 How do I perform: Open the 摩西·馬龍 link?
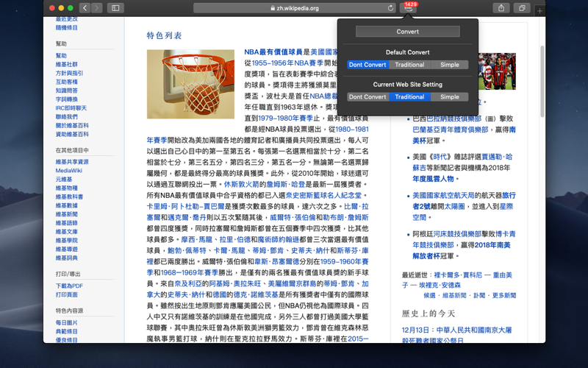click(197, 240)
